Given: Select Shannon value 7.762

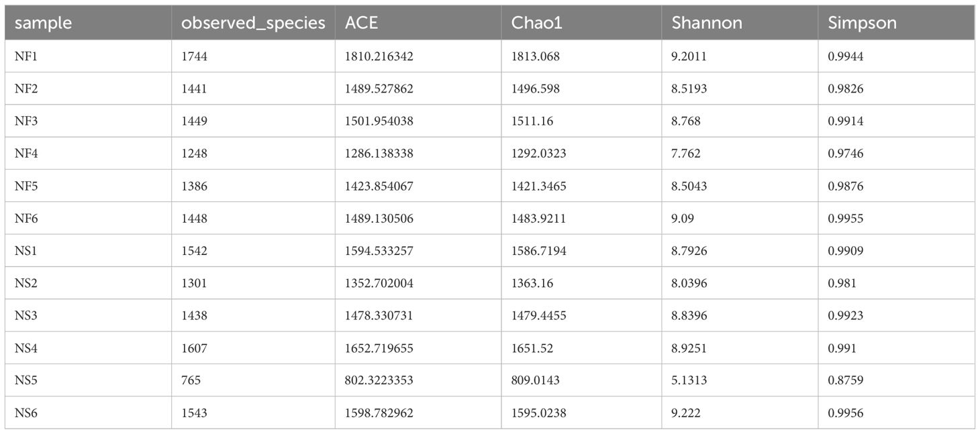Looking at the screenshot, I should pyautogui.click(x=685, y=154).
